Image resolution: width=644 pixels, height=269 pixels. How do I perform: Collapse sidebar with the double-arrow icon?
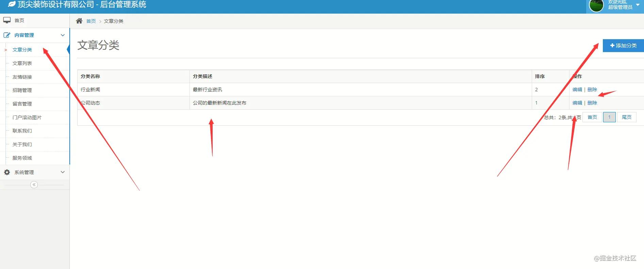(x=34, y=185)
